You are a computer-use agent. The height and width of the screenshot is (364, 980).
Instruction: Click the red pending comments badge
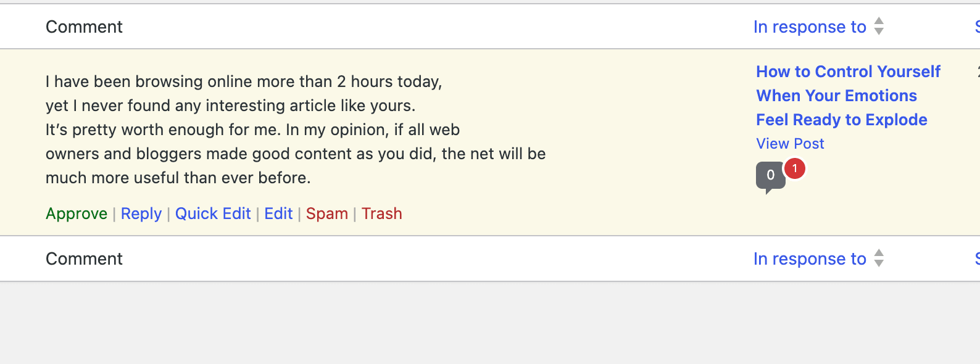[x=795, y=168]
